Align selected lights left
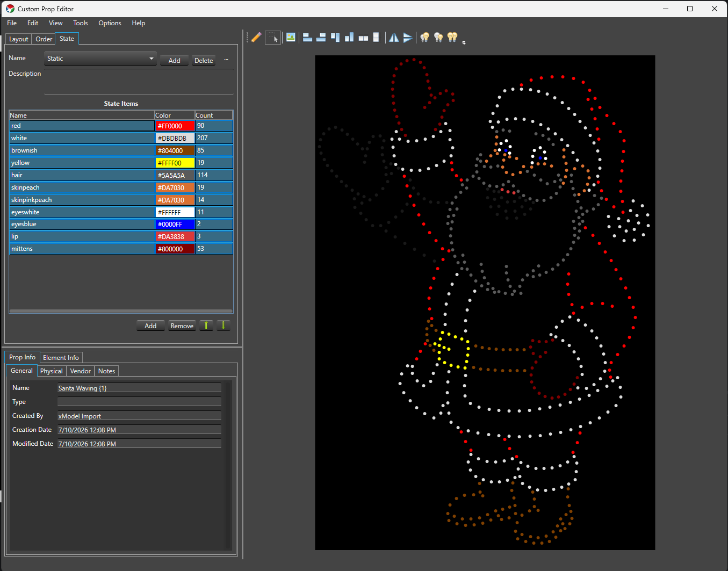This screenshot has width=728, height=571. tap(307, 37)
